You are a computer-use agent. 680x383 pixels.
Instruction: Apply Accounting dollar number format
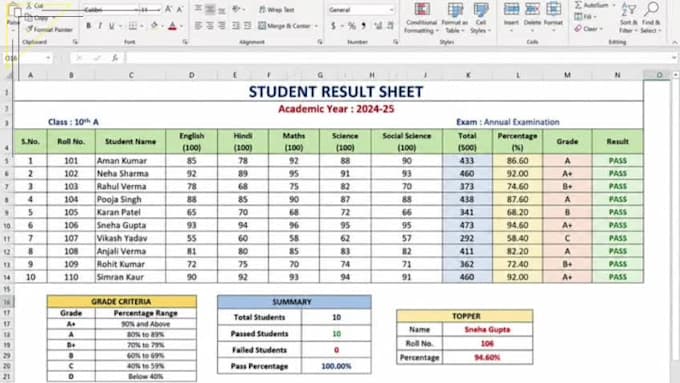pyautogui.click(x=333, y=26)
